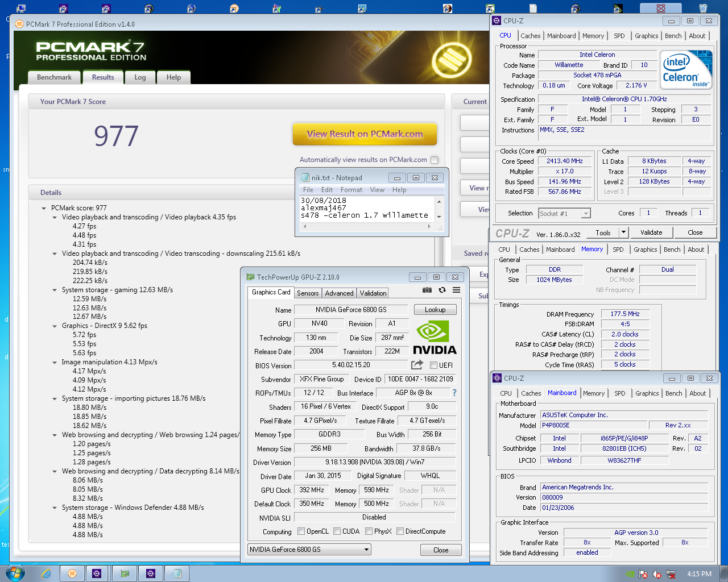This screenshot has height=582, width=728.
Task: Toggle CUDA computing checkbox
Action: click(337, 531)
